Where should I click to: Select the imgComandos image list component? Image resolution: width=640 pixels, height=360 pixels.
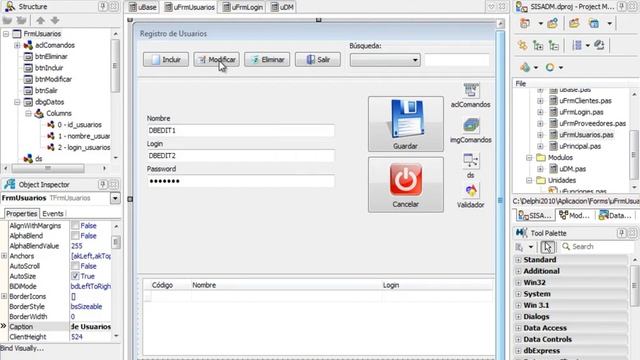coord(471,125)
